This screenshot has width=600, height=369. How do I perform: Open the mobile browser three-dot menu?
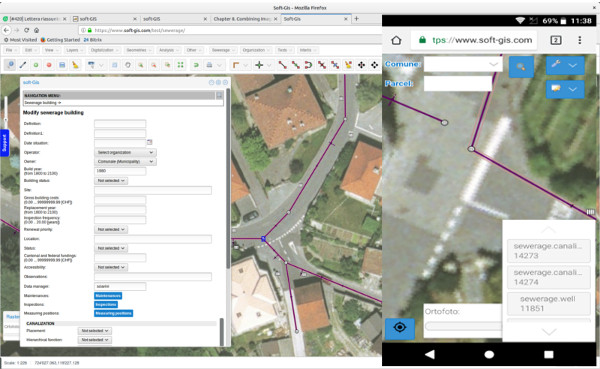click(x=580, y=40)
